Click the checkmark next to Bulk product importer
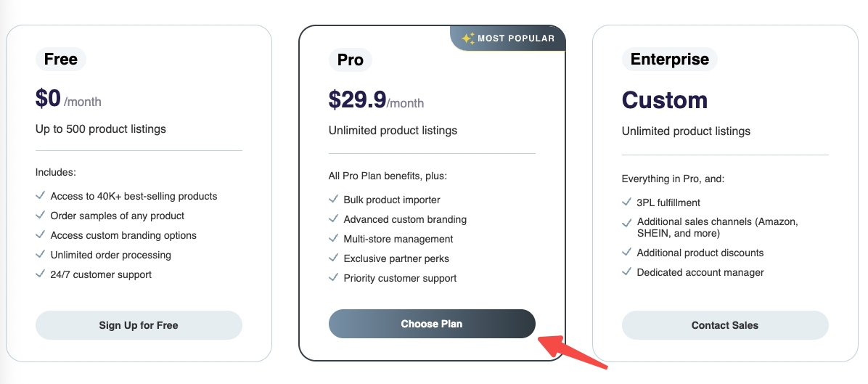Image resolution: width=868 pixels, height=384 pixels. click(333, 199)
